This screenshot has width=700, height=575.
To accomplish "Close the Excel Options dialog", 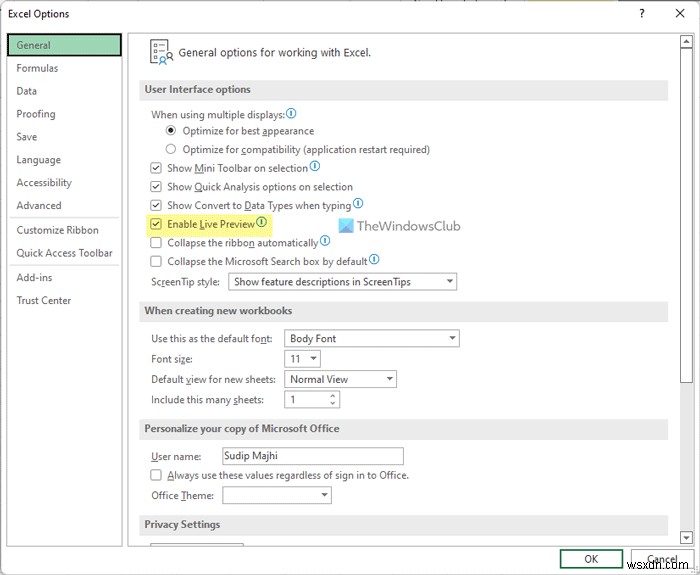I will [680, 14].
